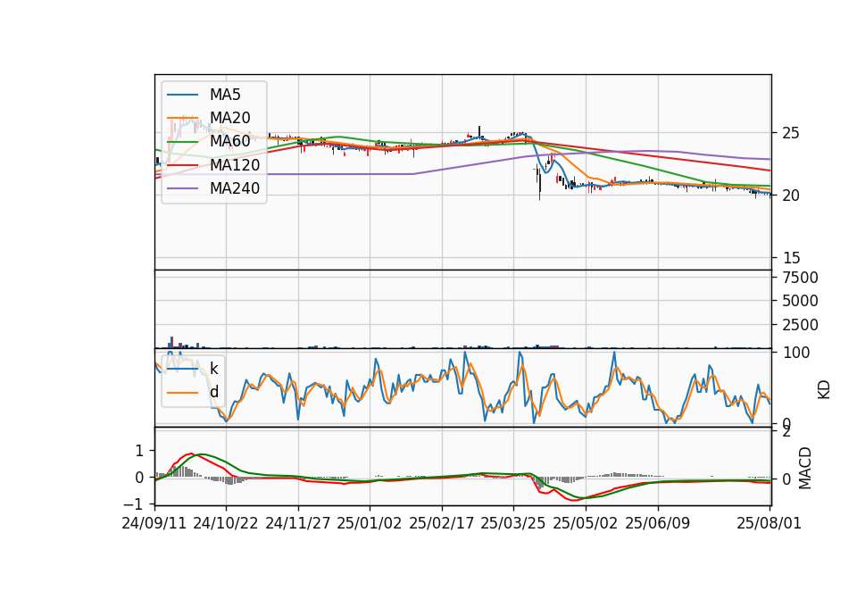The image size is (857, 616).
Task: Click the 25/01/02 date tick label
Action: (370, 523)
